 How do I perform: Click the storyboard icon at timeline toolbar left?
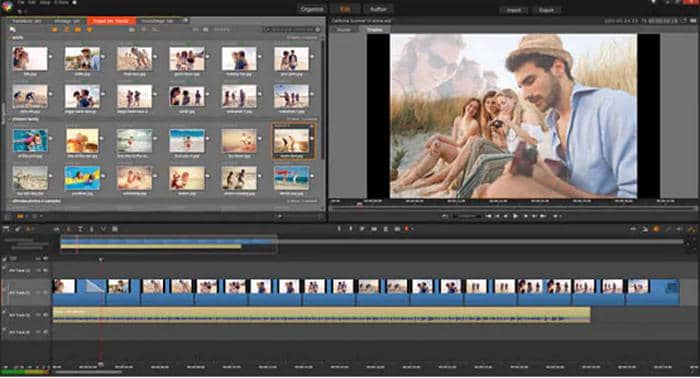[6, 229]
